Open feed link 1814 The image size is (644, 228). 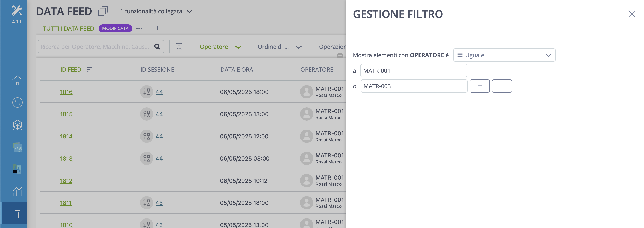[x=66, y=136]
